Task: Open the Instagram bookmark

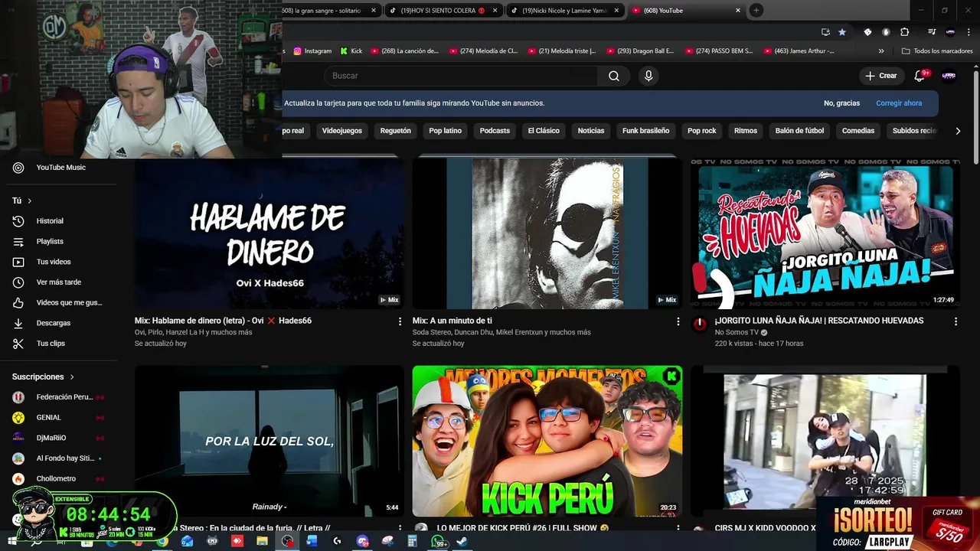Action: (x=312, y=51)
